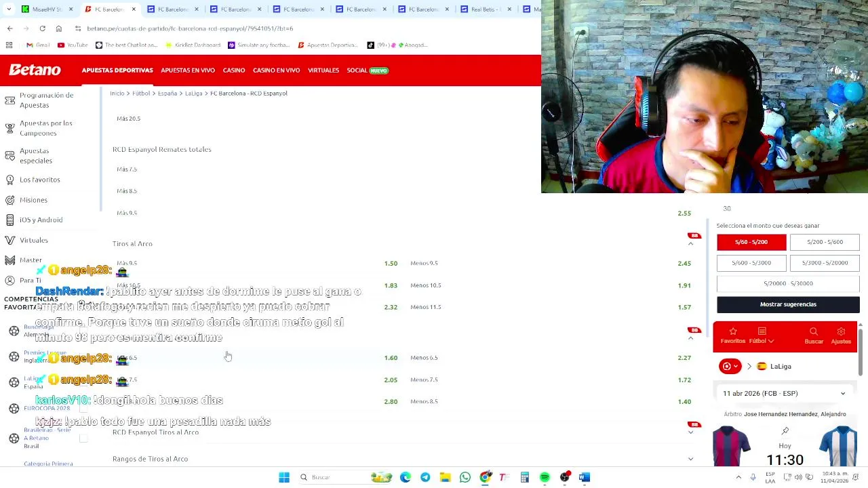Expand the RCD Espanyol Tiros al Arco section
Viewport: 868px width, 488px height.
(x=690, y=432)
